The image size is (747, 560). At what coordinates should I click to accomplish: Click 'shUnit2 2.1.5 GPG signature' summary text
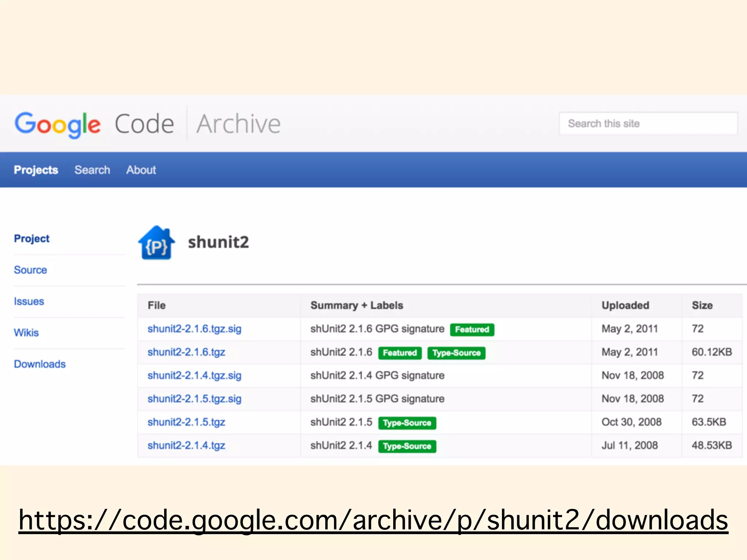pyautogui.click(x=377, y=399)
